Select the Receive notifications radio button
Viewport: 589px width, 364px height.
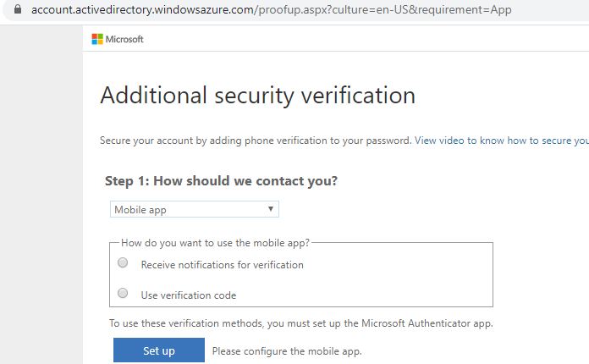[123, 263]
